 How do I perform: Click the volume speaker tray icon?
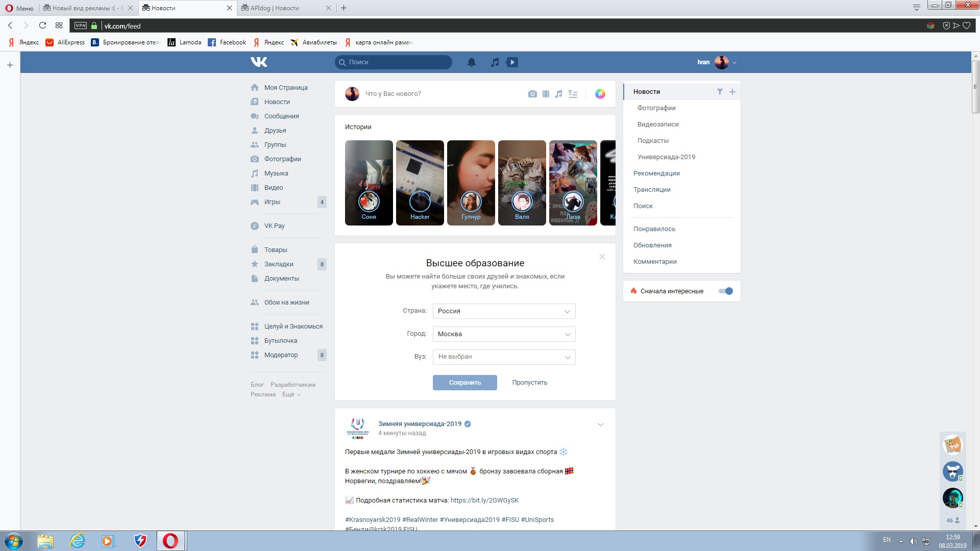click(x=913, y=541)
